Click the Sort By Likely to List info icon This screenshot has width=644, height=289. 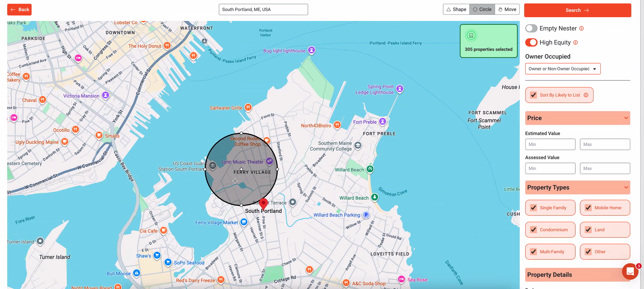[586, 95]
